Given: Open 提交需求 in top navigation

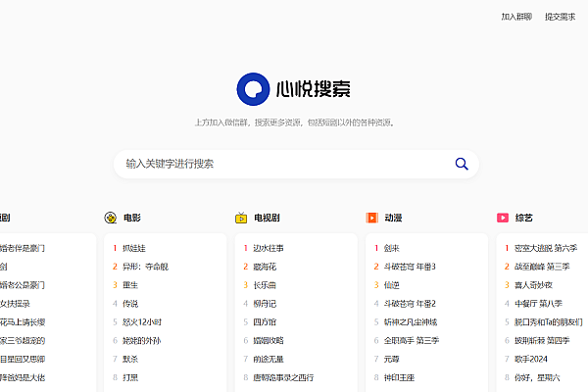Looking at the screenshot, I should click(560, 17).
